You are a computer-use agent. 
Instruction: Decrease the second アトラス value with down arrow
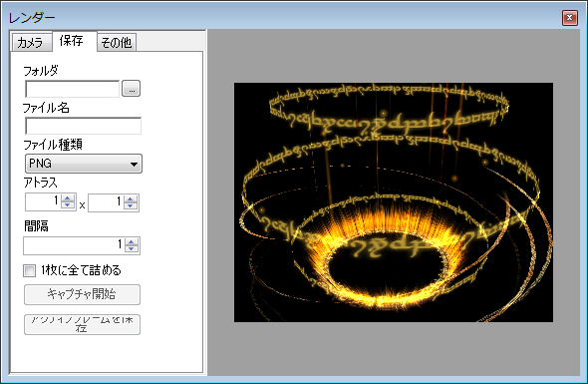(131, 205)
